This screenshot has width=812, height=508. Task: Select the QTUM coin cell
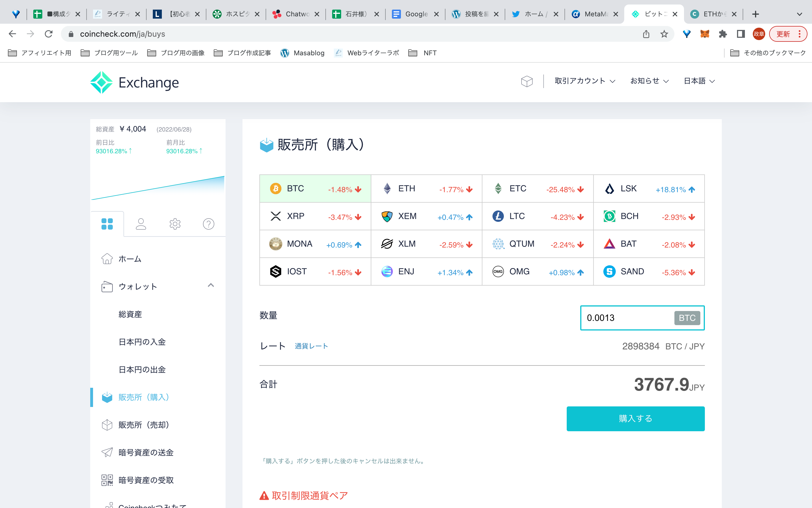[538, 244]
